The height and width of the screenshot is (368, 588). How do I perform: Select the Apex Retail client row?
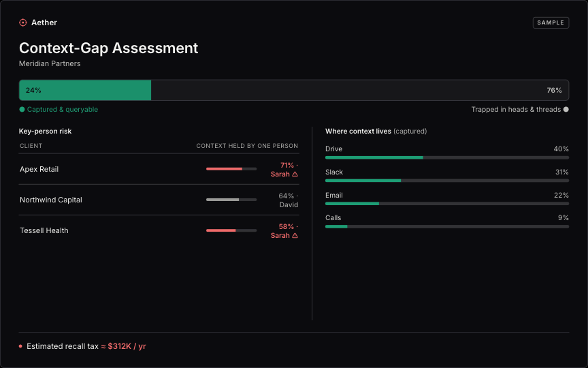coord(159,169)
